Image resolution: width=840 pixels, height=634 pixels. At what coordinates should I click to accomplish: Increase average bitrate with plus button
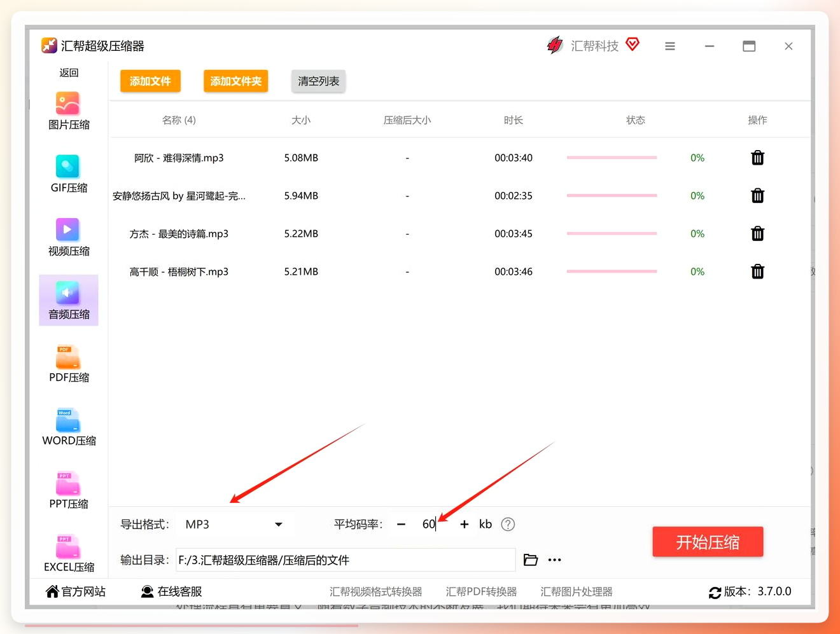point(465,525)
